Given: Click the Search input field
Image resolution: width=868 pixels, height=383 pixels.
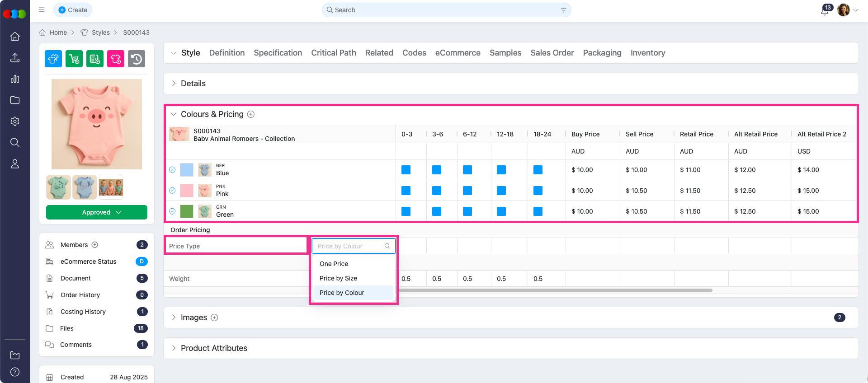Looking at the screenshot, I should 445,10.
